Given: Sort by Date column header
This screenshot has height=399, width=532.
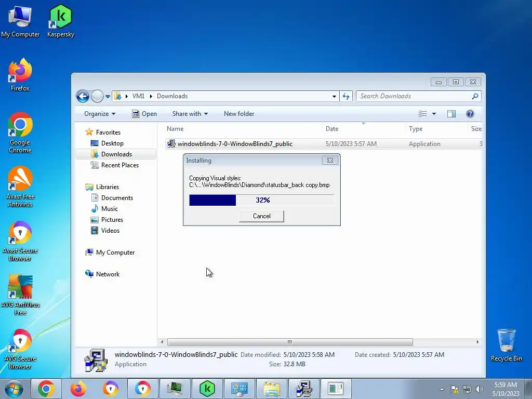Looking at the screenshot, I should 363,129.
